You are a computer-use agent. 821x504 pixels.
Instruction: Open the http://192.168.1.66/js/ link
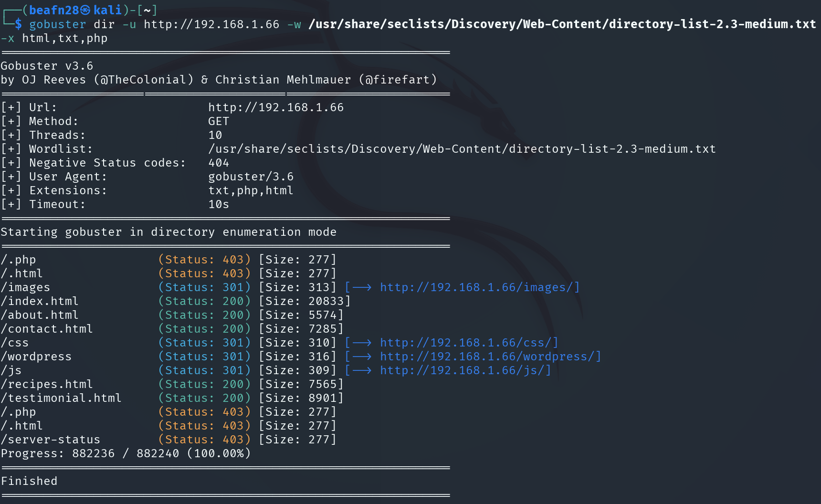[462, 370]
